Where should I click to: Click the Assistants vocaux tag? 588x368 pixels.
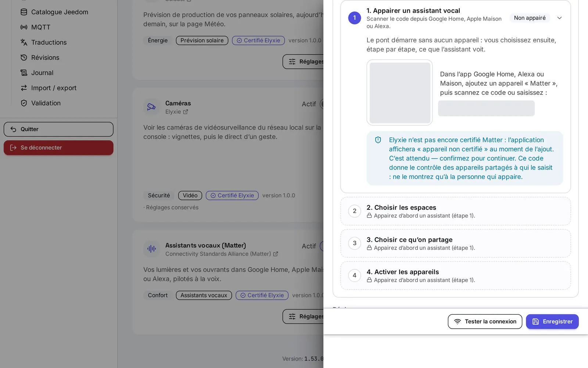(x=204, y=296)
